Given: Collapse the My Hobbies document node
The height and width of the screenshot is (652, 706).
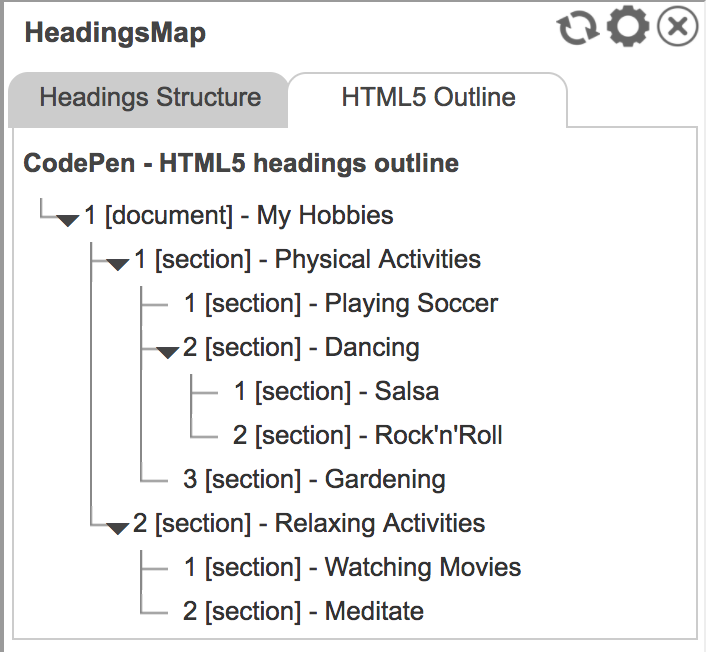Looking at the screenshot, I should coord(68,219).
